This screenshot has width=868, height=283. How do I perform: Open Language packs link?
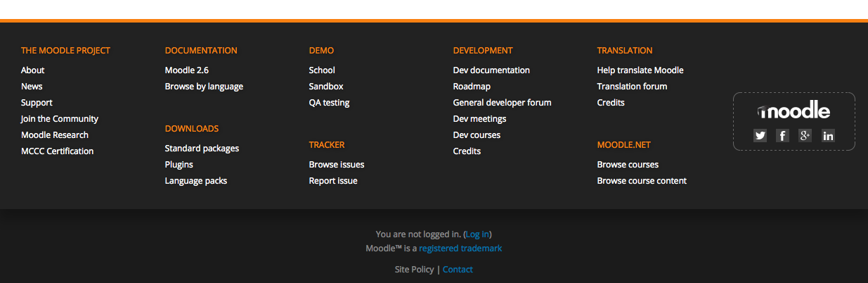click(x=196, y=181)
